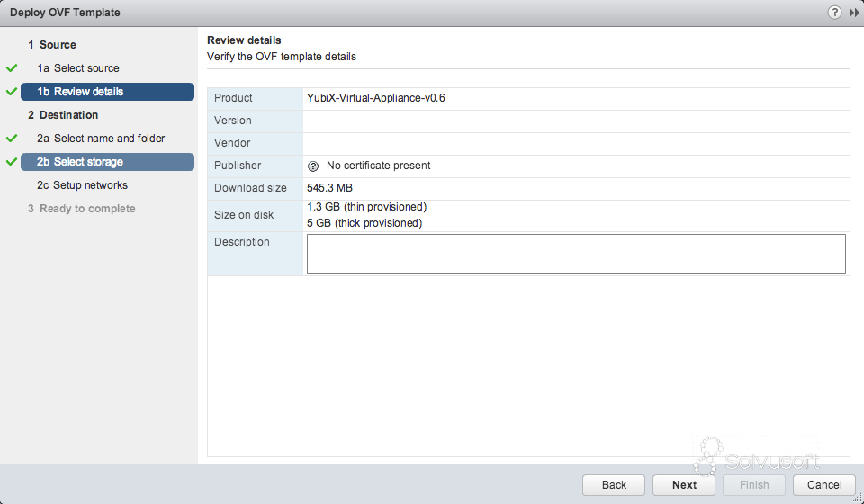Click the Vendor row label
Screen dimensions: 864x504
coord(232,143)
